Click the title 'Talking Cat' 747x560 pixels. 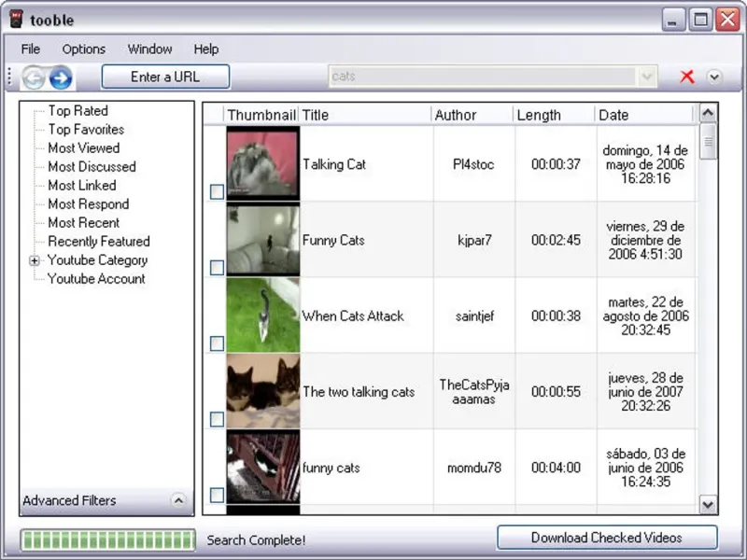[x=334, y=164]
